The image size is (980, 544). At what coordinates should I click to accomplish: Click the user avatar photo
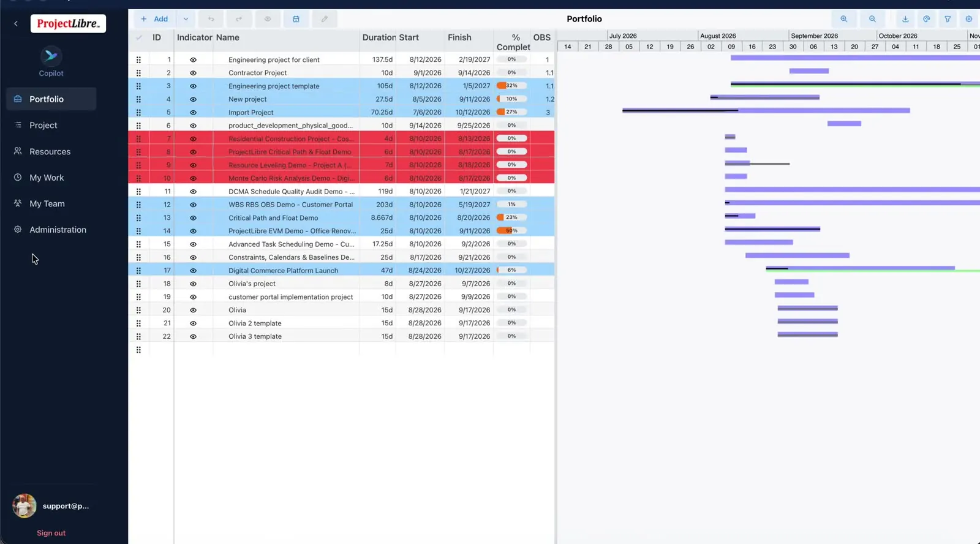point(24,505)
